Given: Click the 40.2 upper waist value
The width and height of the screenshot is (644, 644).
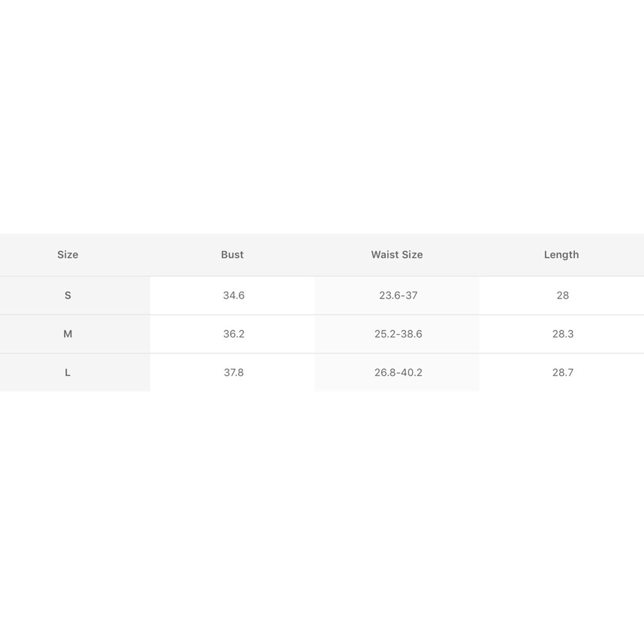Looking at the screenshot, I should pos(412,372).
